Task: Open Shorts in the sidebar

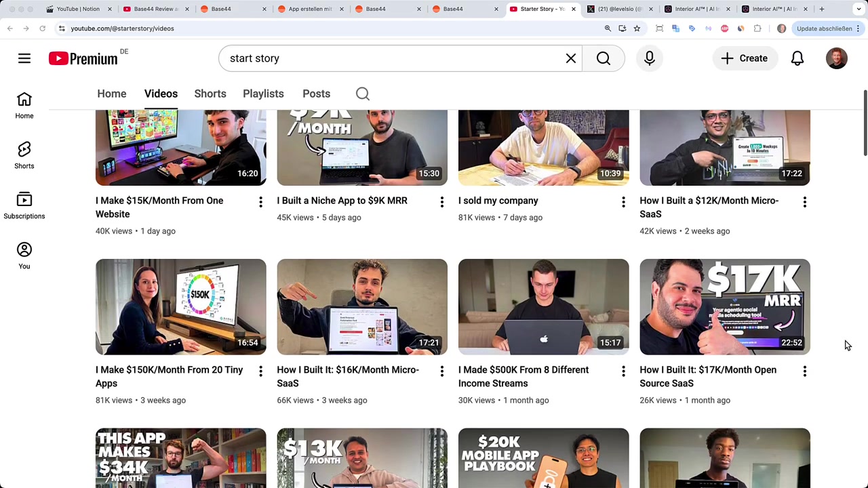Action: tap(24, 155)
